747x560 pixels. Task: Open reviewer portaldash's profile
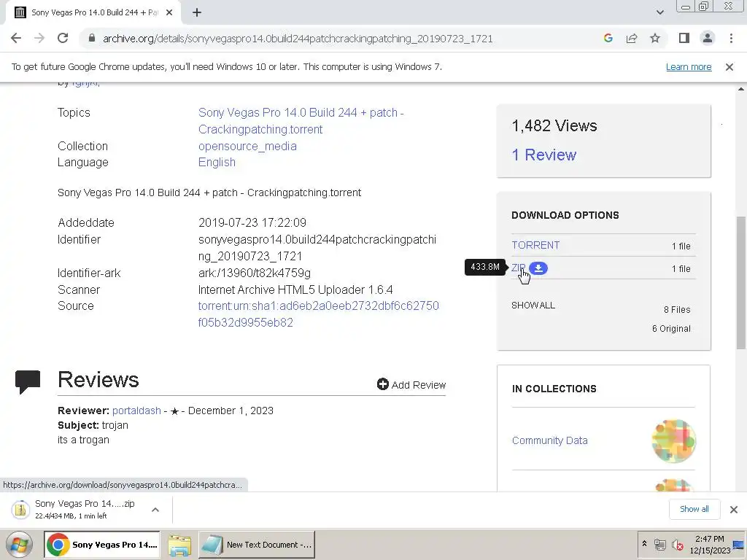(136, 411)
